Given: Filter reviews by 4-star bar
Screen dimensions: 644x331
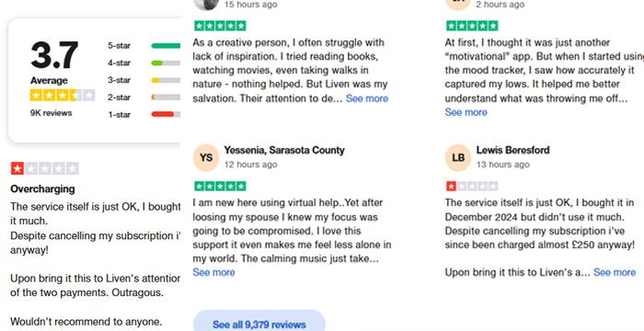Looking at the screenshot, I should (166, 63).
